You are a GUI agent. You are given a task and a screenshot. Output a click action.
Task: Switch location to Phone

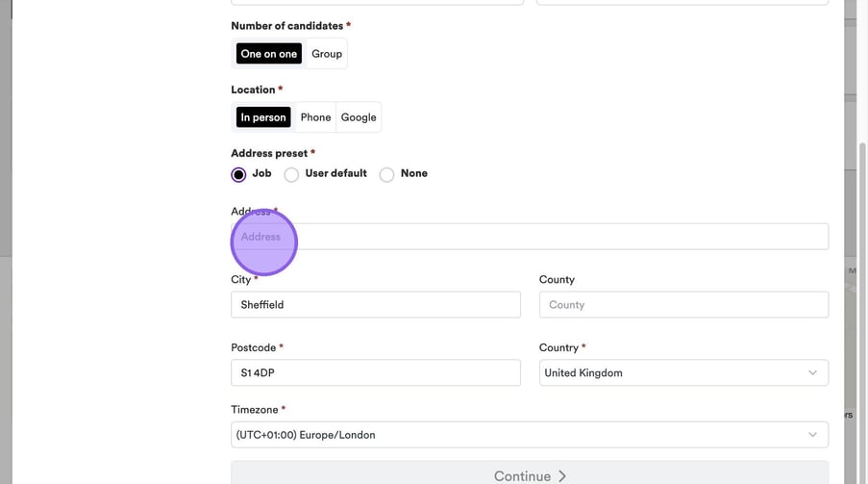315,117
